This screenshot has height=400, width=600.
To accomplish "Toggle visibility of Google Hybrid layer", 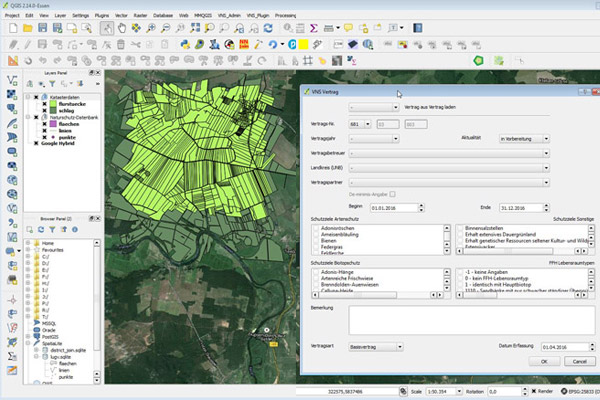I will click(36, 144).
